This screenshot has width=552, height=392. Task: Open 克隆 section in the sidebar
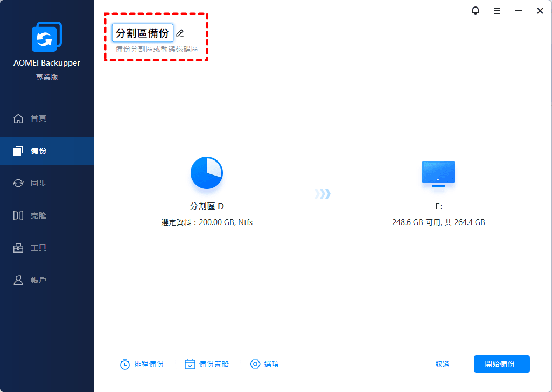click(x=47, y=215)
